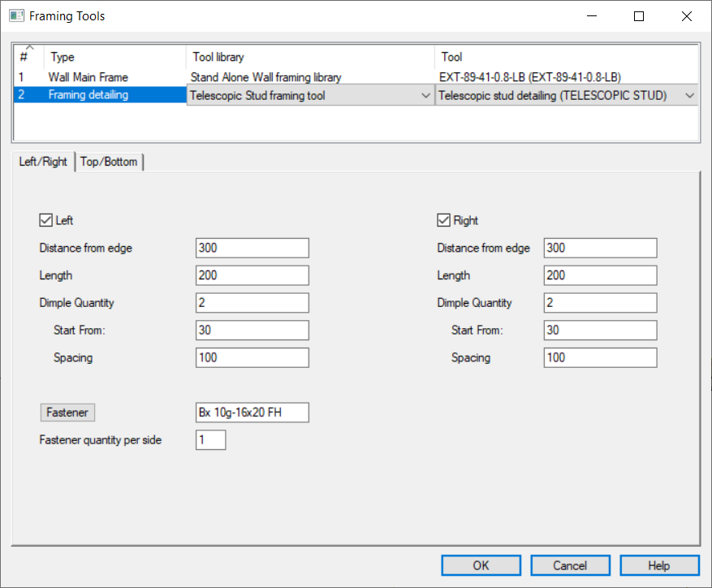Click the right Spacing input field

(x=600, y=357)
